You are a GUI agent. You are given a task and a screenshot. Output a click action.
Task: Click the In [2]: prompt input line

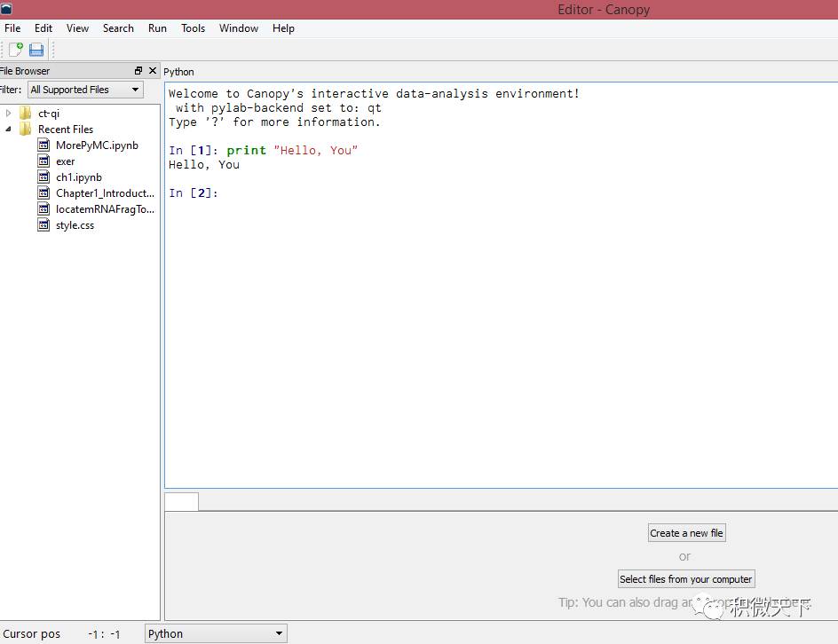193,192
